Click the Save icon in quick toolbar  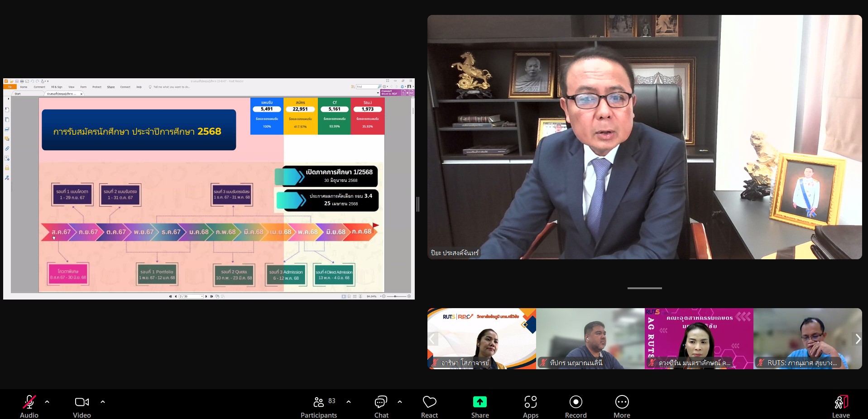tap(17, 81)
